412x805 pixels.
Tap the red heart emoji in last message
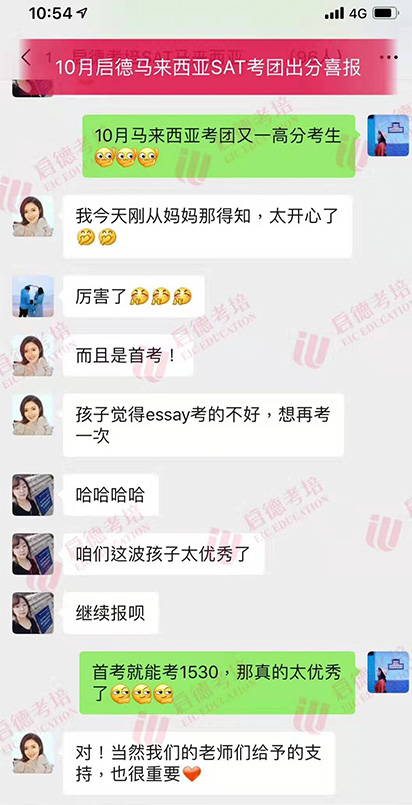click(191, 774)
